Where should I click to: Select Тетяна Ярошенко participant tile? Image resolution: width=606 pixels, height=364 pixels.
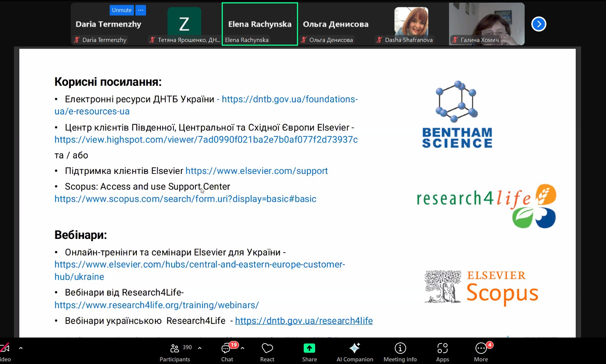184,24
